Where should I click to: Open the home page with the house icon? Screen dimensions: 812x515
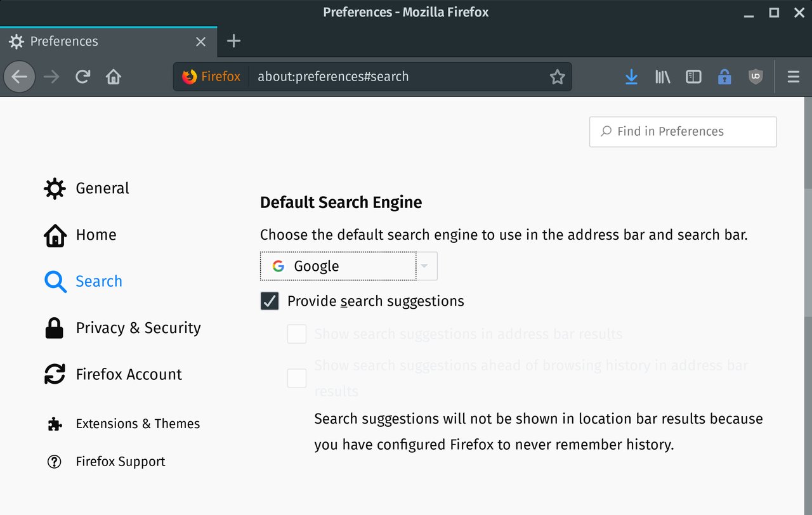114,77
